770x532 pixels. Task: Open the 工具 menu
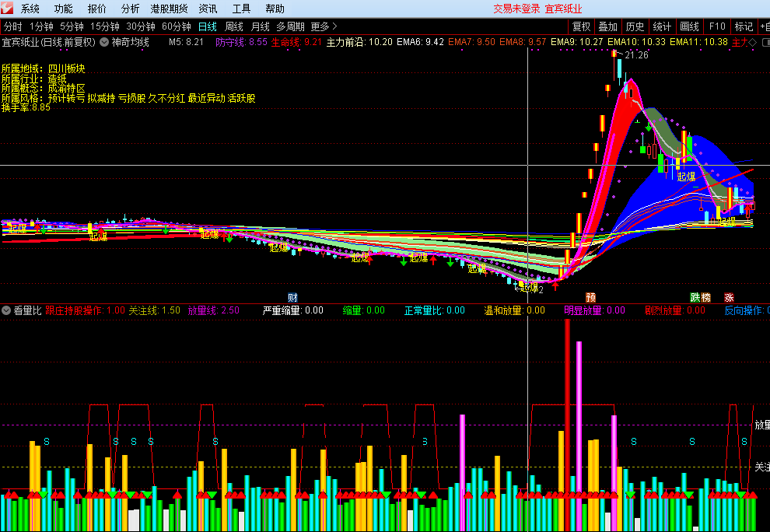click(241, 9)
